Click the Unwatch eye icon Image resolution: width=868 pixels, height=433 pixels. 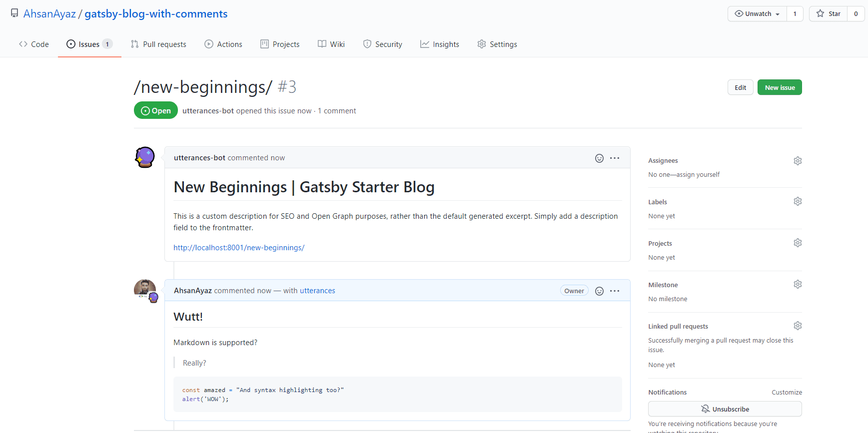click(x=739, y=13)
